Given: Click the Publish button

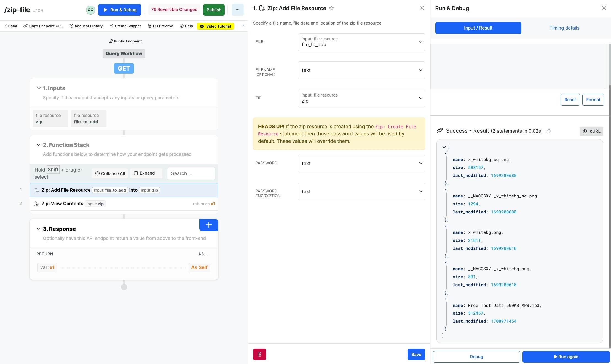Looking at the screenshot, I should [214, 10].
